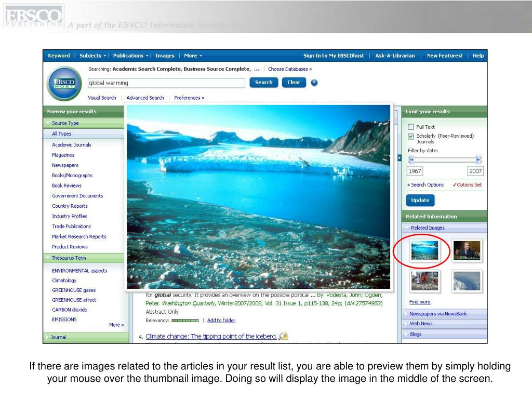This screenshot has height=399, width=532.
Task: Open Preferences link
Action: [189, 98]
